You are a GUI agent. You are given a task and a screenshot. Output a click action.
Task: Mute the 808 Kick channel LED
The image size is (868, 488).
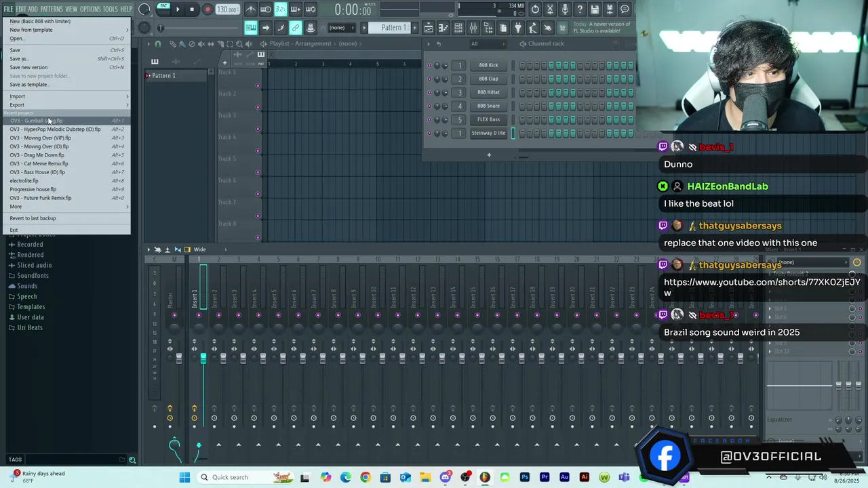point(429,65)
